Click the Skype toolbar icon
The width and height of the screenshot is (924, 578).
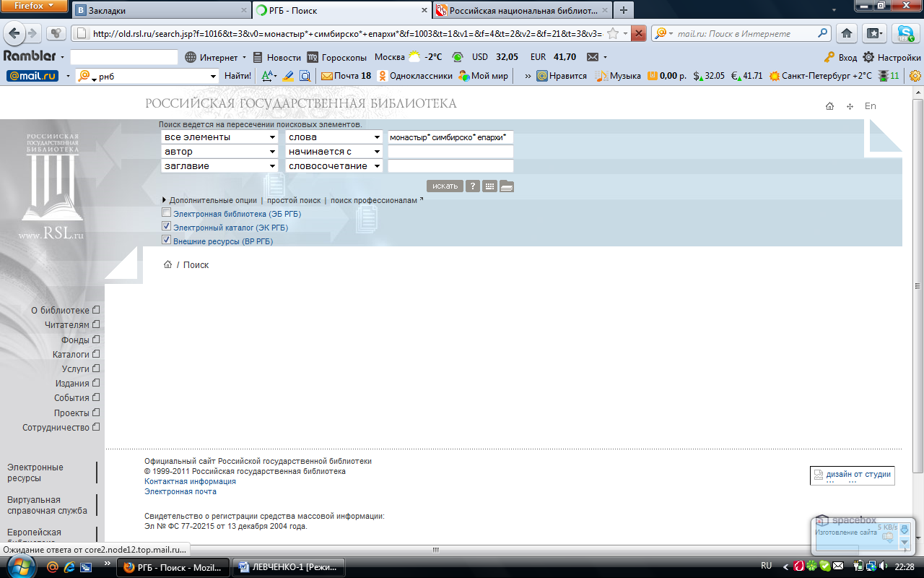(x=905, y=33)
